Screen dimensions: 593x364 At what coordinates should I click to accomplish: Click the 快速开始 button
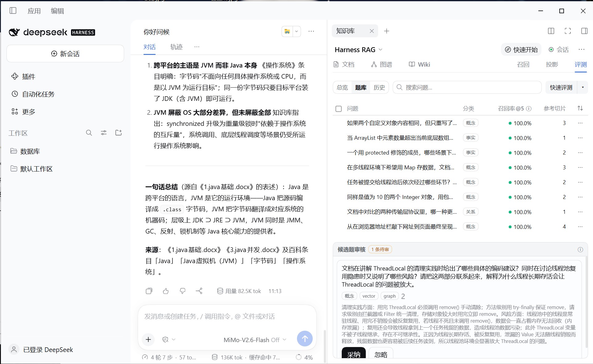point(521,50)
